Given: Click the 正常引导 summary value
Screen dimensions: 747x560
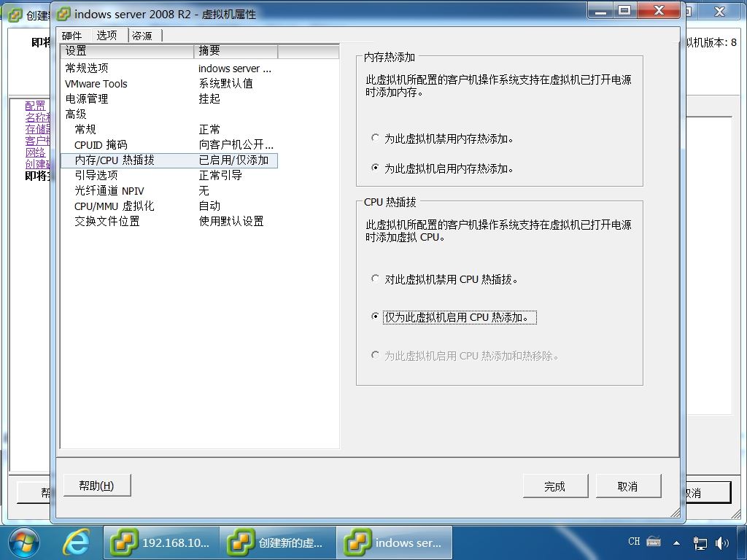Looking at the screenshot, I should click(x=220, y=175).
